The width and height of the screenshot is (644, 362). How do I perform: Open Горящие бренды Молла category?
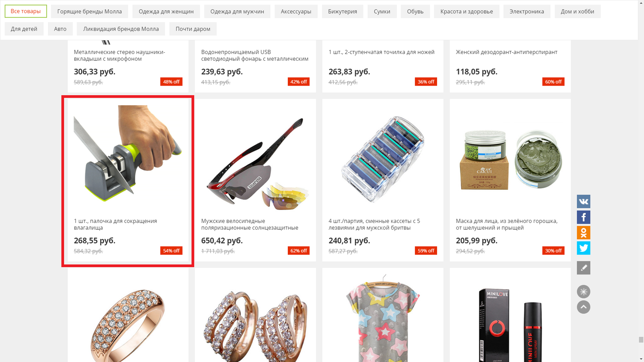[x=89, y=11]
